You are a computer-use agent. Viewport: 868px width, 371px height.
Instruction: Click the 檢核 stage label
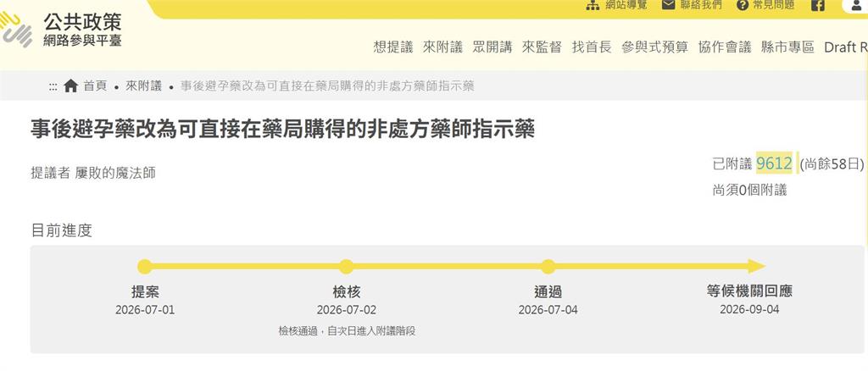(347, 291)
